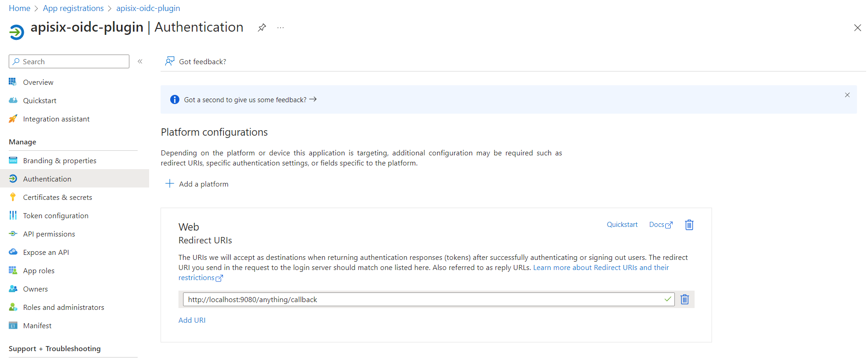Go to App registrations breadcrumb

tap(73, 8)
